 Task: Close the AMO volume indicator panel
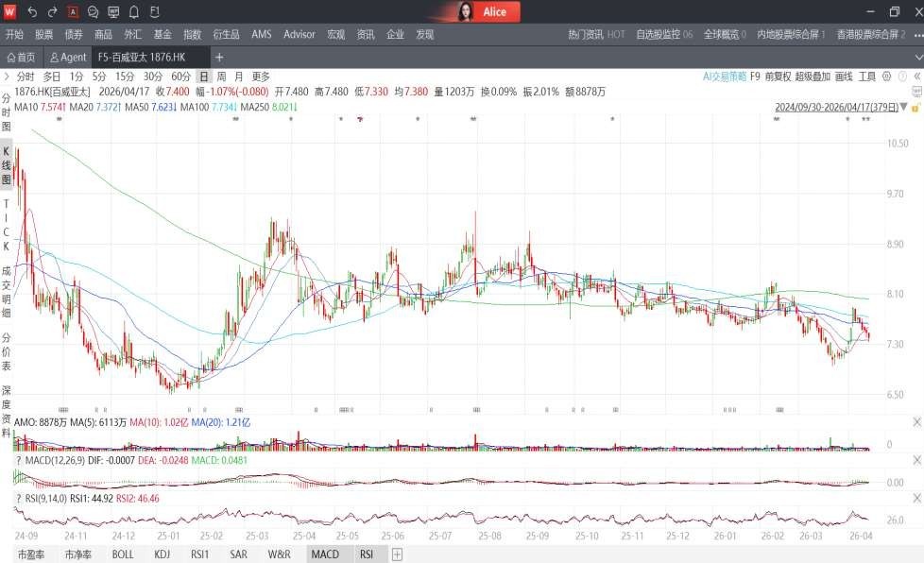[x=916, y=421]
